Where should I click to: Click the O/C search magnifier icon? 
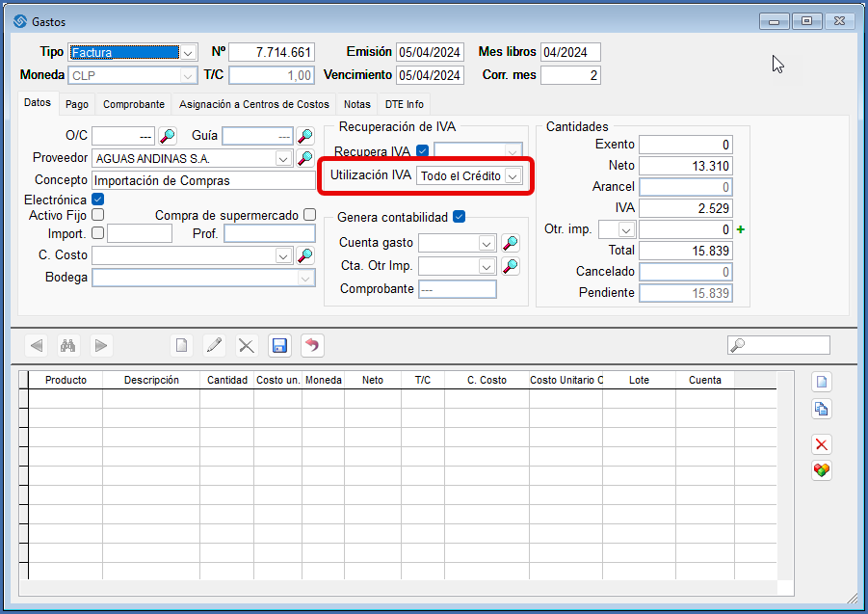[168, 136]
